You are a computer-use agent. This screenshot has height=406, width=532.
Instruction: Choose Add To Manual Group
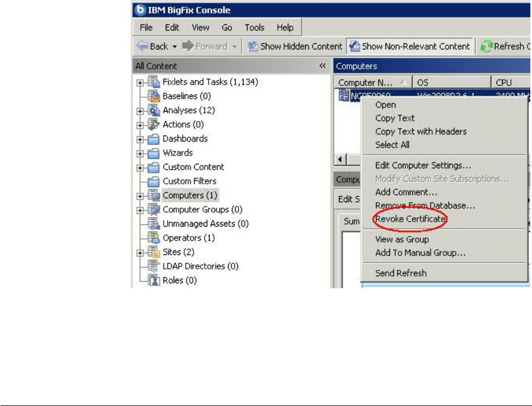coord(445,253)
